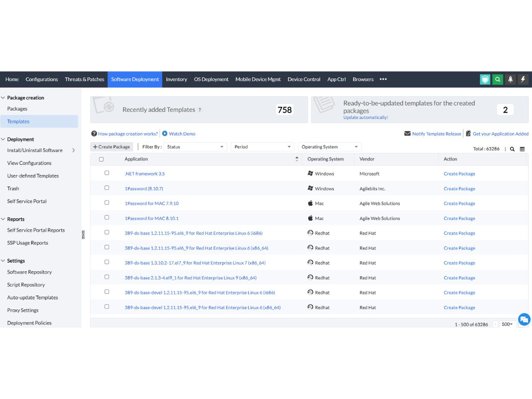Click the play icon beside Watch Demo

(x=164, y=133)
